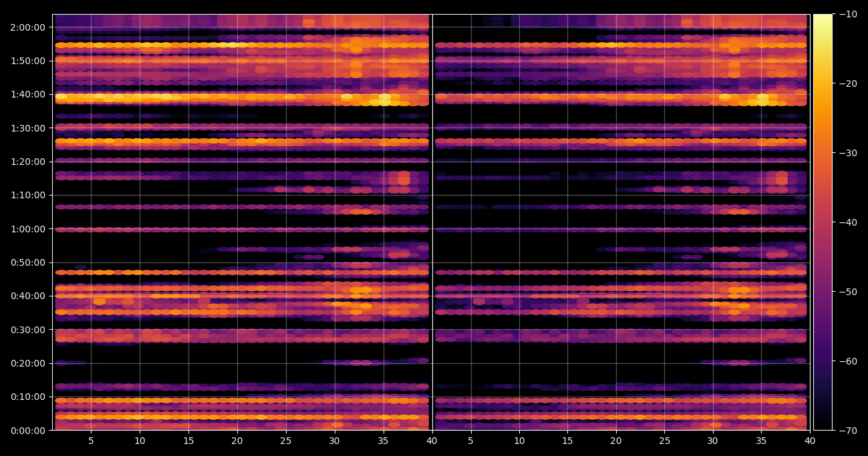Image resolution: width=868 pixels, height=456 pixels.
Task: Select the 0:20:00 time axis label
Action: click(x=28, y=363)
